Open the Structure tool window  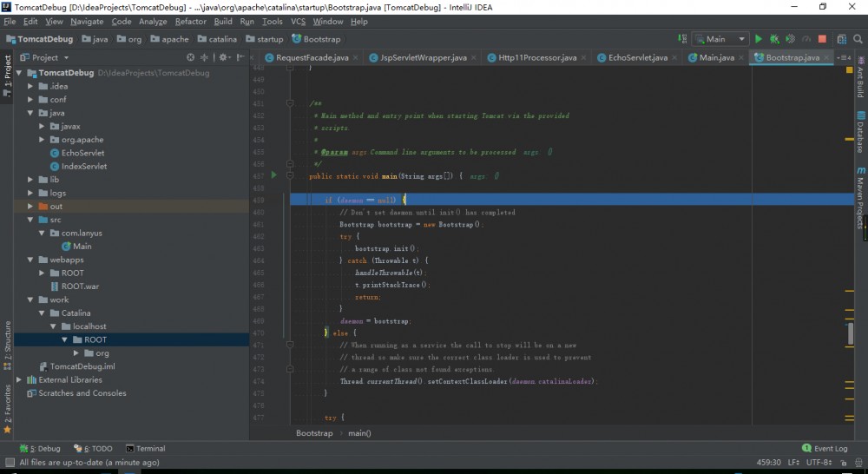(x=7, y=345)
